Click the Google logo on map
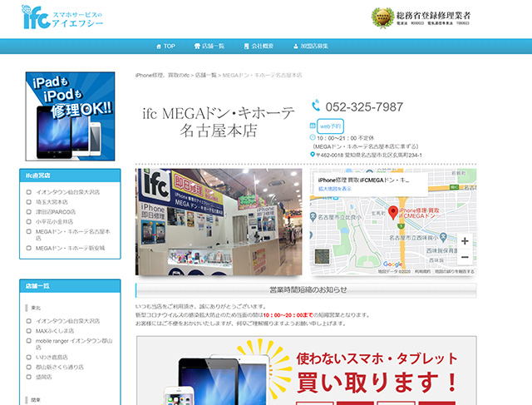The image size is (532, 405). click(392, 264)
